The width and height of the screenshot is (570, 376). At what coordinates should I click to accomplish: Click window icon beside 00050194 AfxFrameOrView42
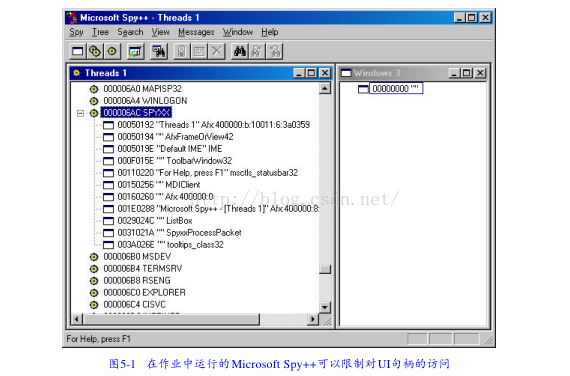point(108,137)
